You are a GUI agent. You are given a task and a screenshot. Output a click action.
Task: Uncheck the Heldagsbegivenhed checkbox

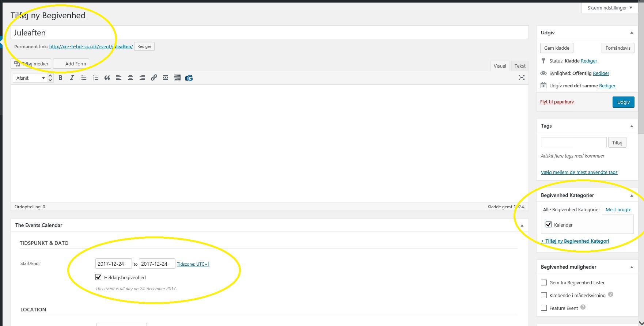point(98,277)
